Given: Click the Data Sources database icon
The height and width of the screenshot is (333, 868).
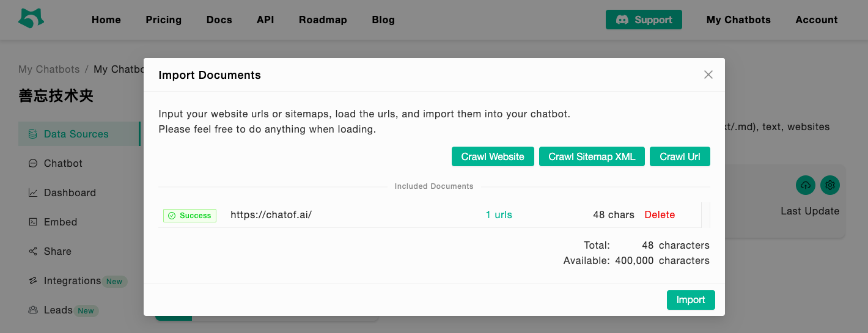Looking at the screenshot, I should pyautogui.click(x=33, y=134).
